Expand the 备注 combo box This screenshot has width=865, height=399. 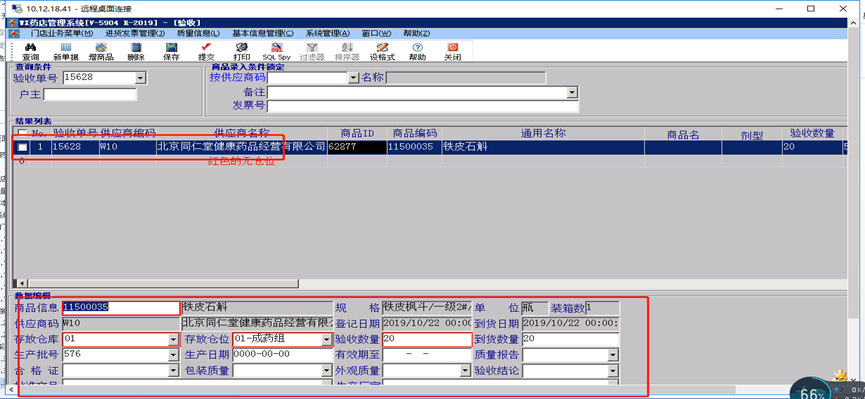click(x=573, y=93)
